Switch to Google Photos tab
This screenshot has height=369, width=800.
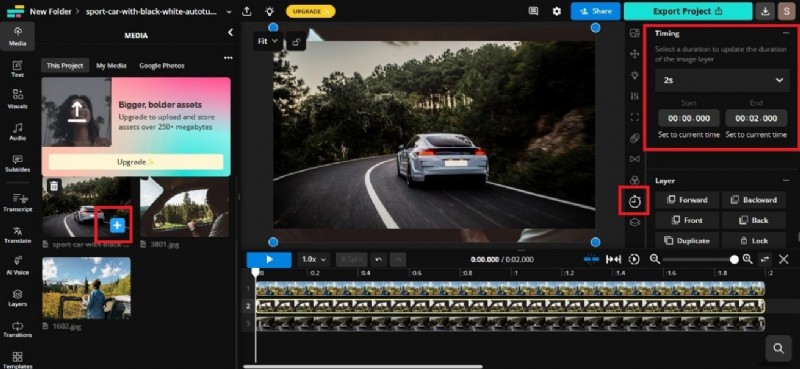pos(162,65)
